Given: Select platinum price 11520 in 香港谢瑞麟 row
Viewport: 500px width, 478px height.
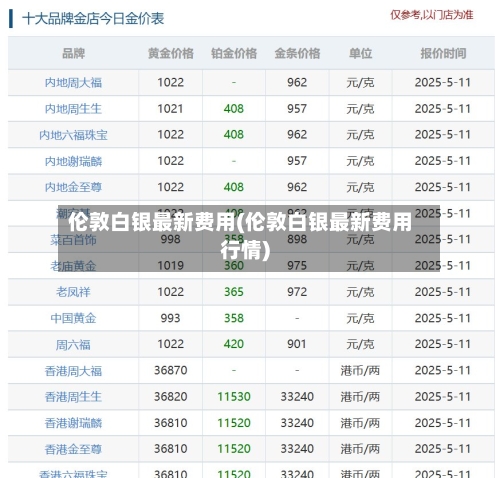Looking at the screenshot, I should coord(234,423).
